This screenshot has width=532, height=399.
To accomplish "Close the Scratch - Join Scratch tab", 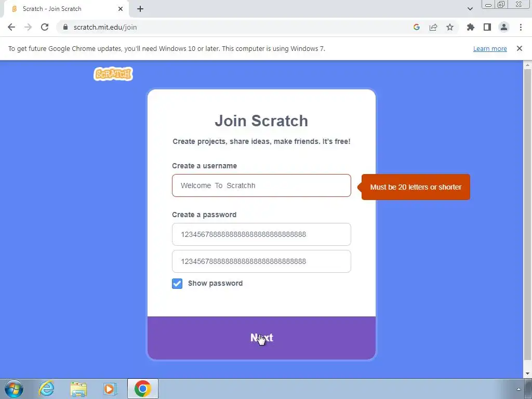I will 121,9.
